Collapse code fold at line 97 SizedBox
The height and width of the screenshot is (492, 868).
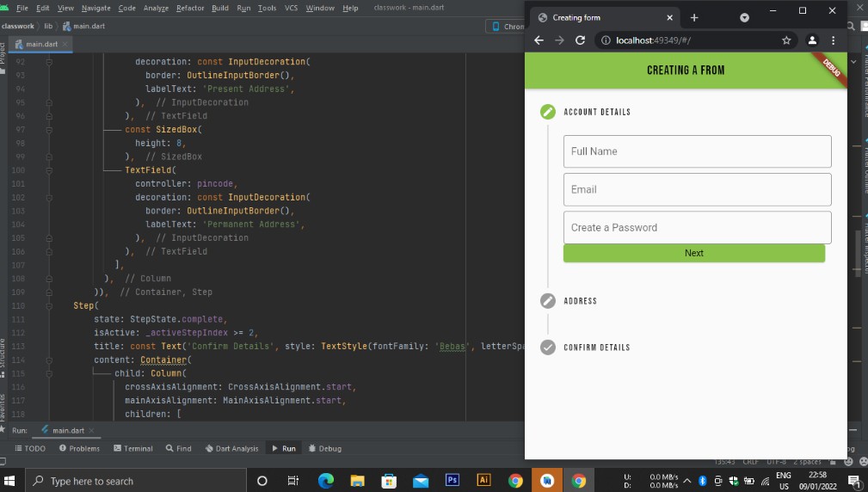49,130
